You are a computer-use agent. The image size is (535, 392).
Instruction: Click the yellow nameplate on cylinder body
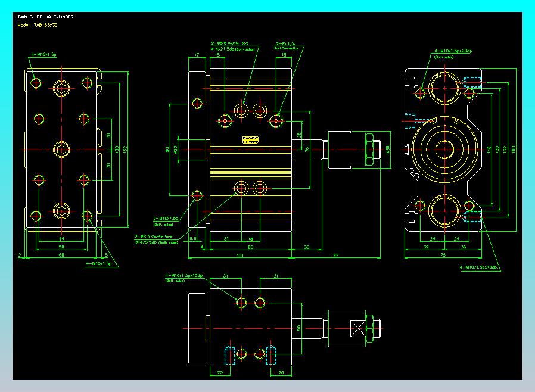pos(250,140)
